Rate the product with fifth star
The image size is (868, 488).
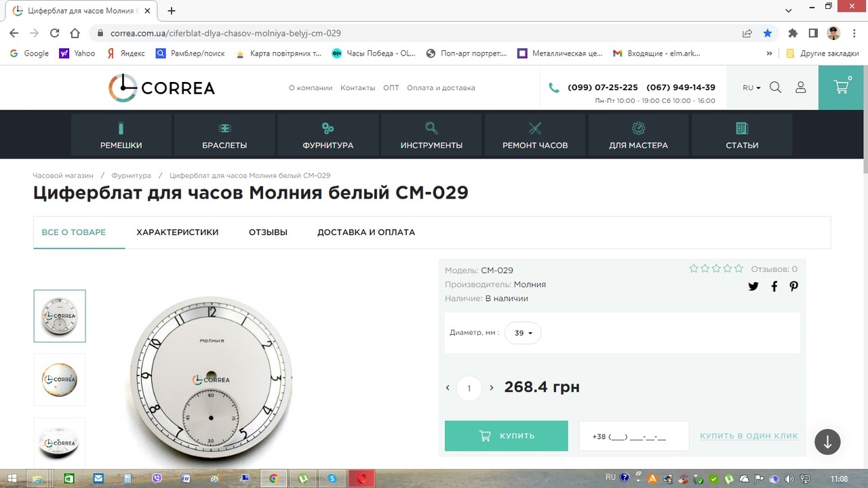coord(738,269)
